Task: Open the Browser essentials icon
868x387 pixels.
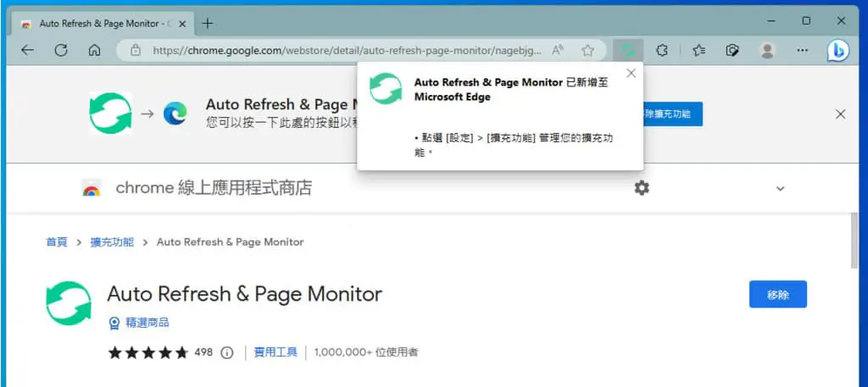Action: [x=732, y=50]
